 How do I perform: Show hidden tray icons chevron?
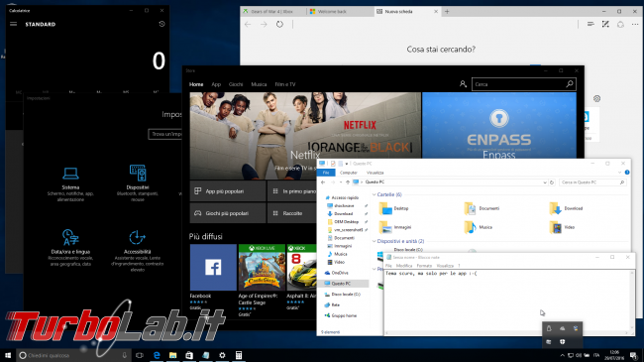coord(563,355)
